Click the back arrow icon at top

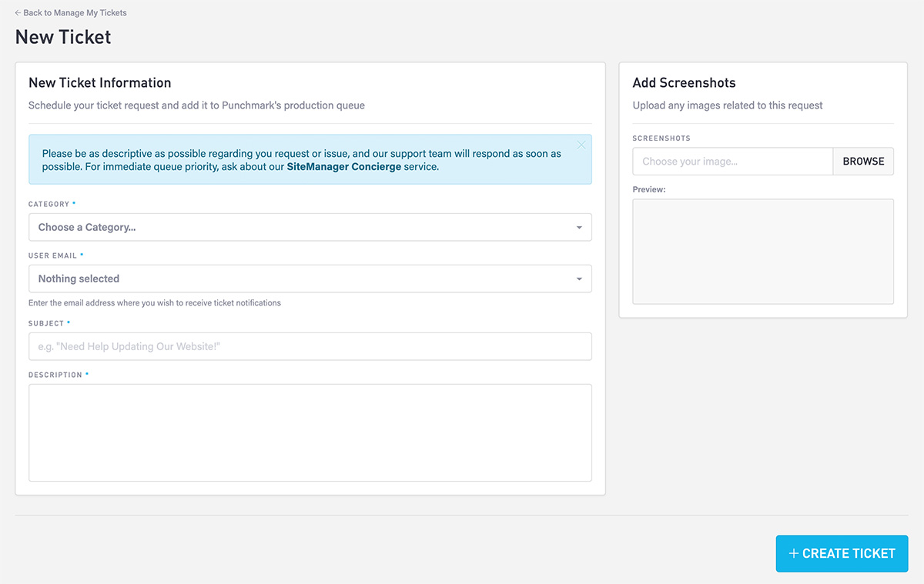[x=18, y=13]
